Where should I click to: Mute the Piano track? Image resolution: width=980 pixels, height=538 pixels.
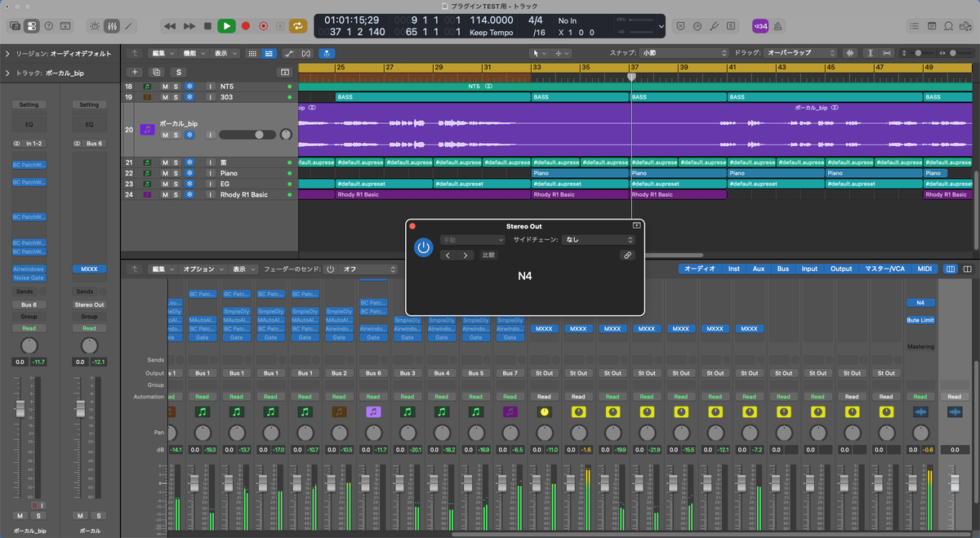pyautogui.click(x=165, y=173)
